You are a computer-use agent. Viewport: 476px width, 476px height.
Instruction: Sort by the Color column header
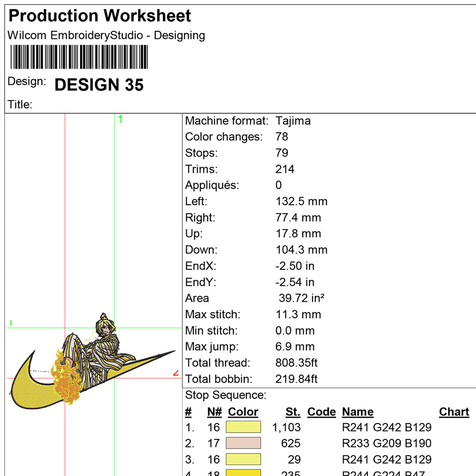[243, 412]
